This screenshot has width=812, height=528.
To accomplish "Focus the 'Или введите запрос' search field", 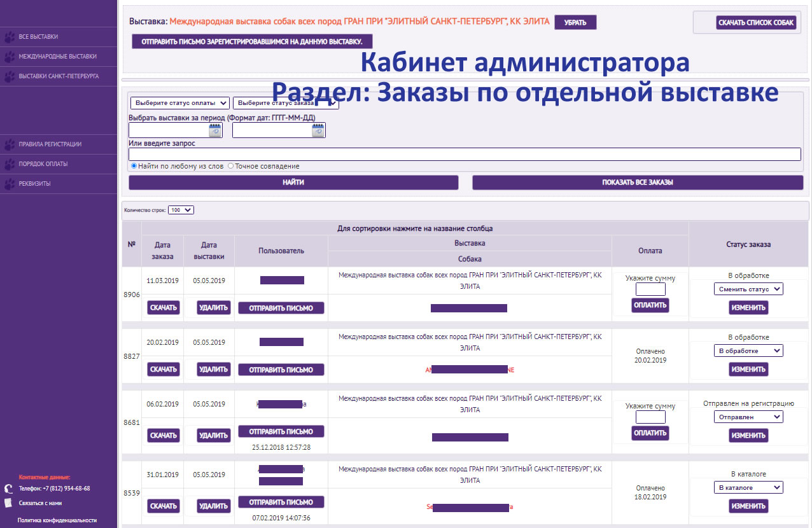I will 465,155.
